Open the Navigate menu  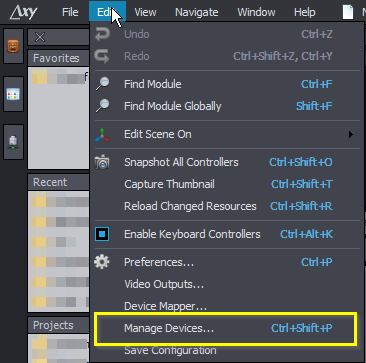pyautogui.click(x=197, y=13)
